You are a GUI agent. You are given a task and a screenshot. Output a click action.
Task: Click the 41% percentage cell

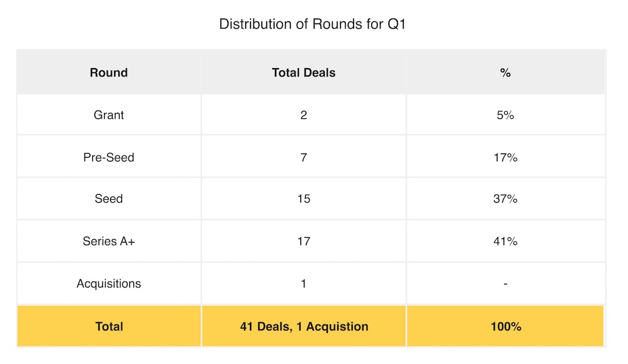pos(505,241)
